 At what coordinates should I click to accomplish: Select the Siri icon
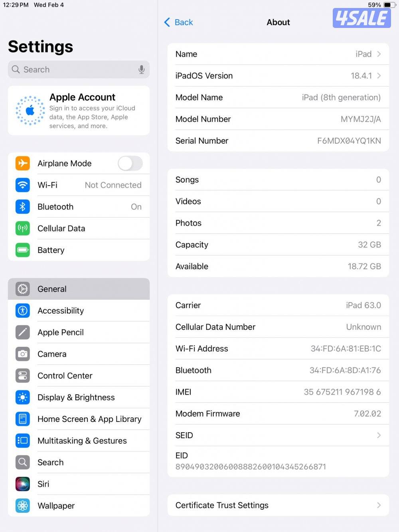(23, 484)
